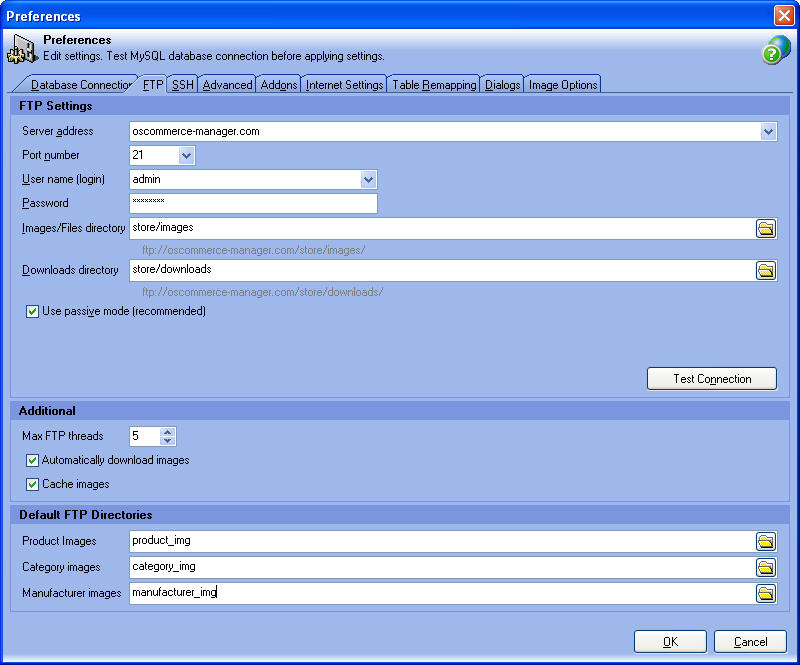Screen dimensions: 800x665
Task: Toggle Use passive mode checkbox
Action: click(33, 312)
